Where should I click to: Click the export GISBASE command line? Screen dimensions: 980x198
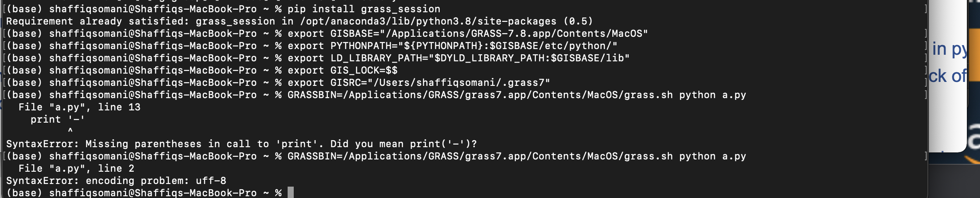468,33
